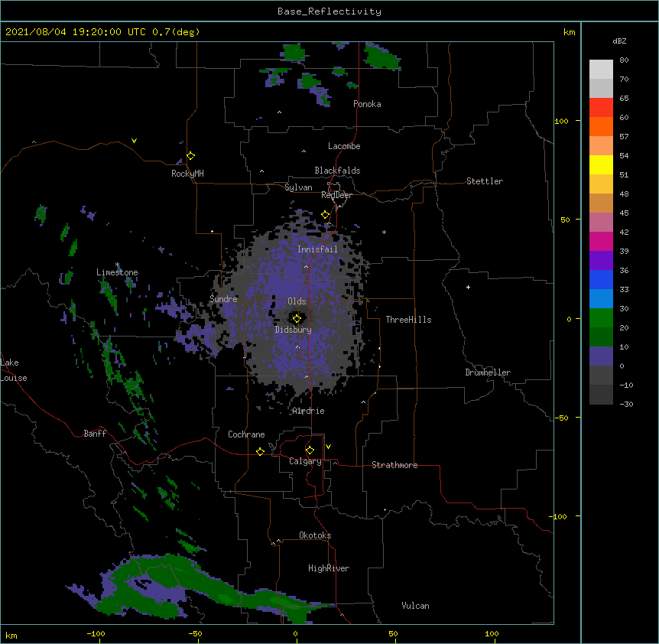The image size is (659, 644).
Task: Click the RedDeer city label
Action: pos(336,195)
